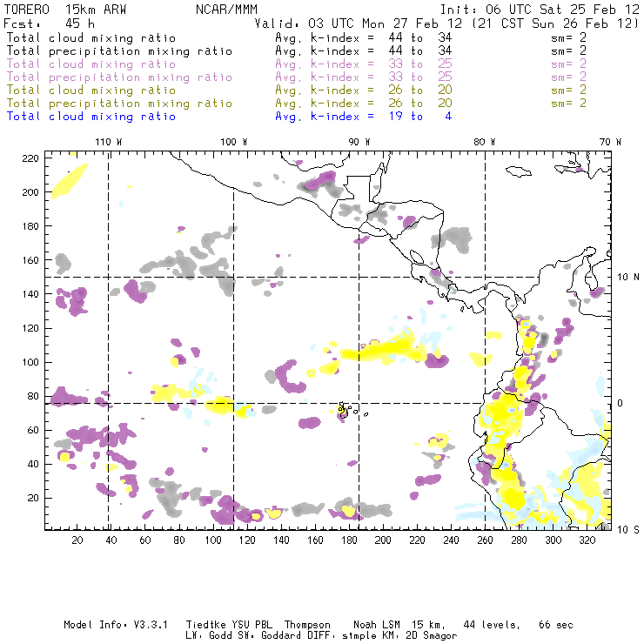Select '160' on the horizontal axis
Image resolution: width=644 pixels, height=644 pixels.
(x=315, y=540)
